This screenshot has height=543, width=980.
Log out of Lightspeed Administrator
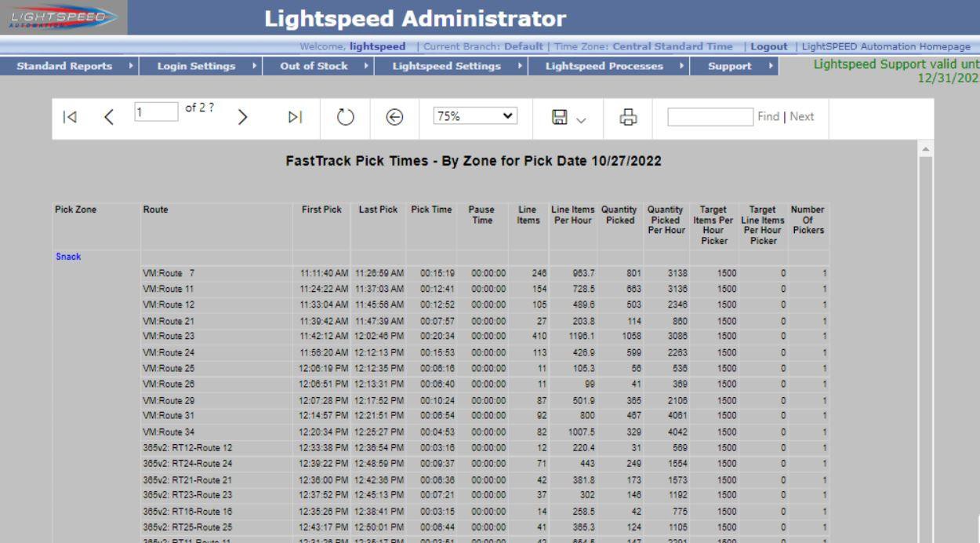click(769, 46)
